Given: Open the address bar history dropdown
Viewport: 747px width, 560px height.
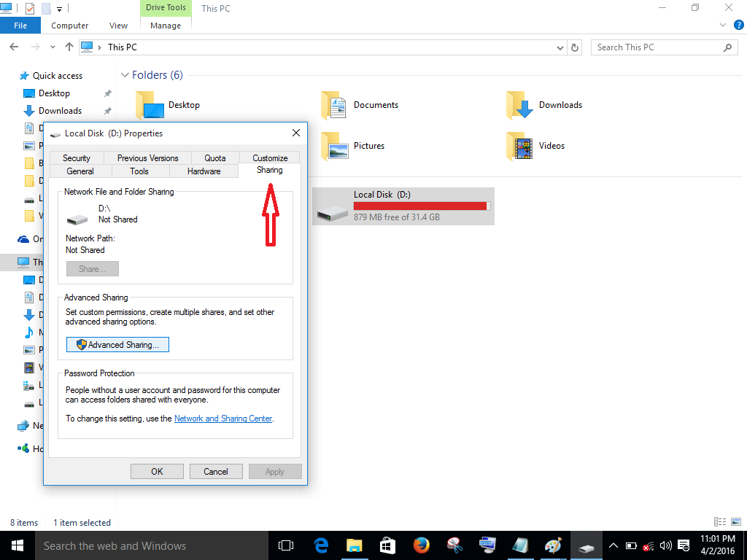Looking at the screenshot, I should point(560,47).
